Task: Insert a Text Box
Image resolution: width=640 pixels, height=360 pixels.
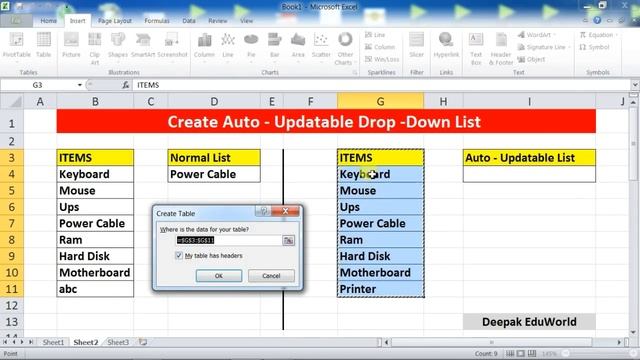Action: coord(476,49)
